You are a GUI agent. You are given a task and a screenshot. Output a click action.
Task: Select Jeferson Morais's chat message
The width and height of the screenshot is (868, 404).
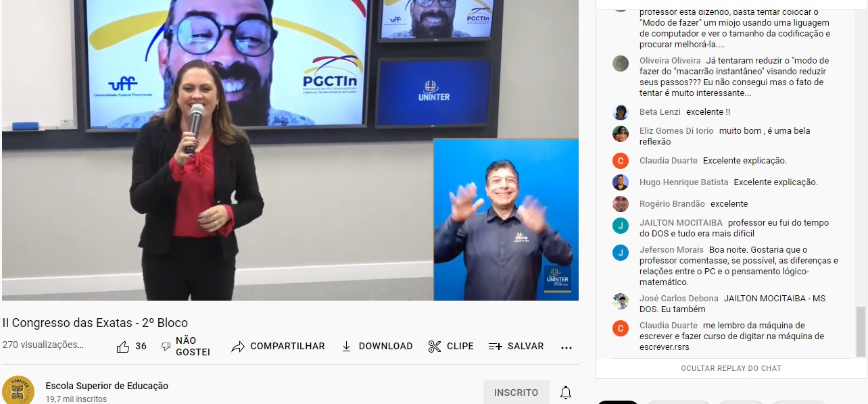pos(738,266)
